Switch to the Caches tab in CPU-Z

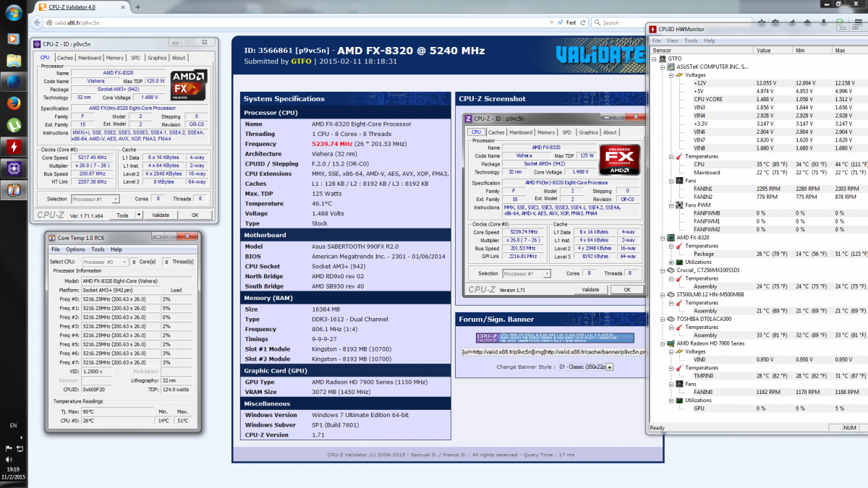(x=65, y=58)
